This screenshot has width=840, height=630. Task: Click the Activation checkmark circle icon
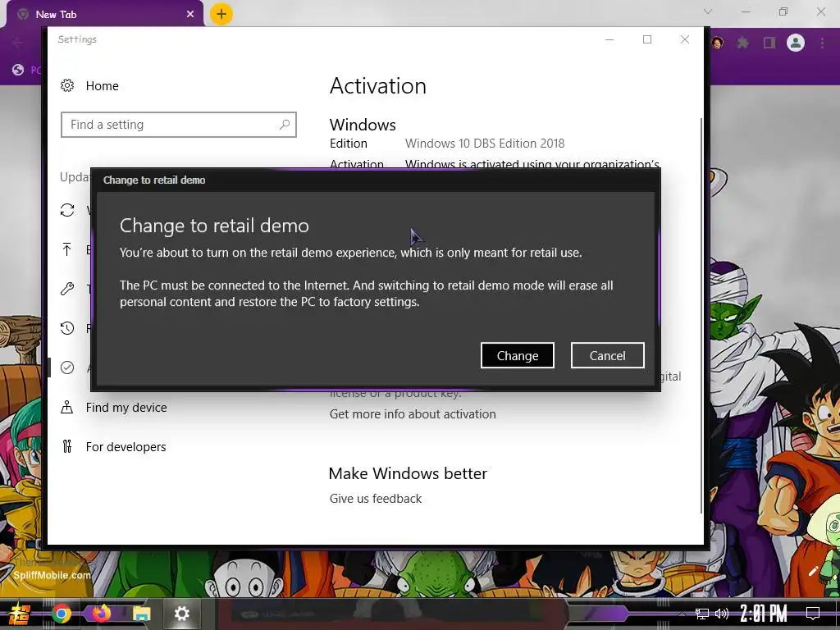[x=67, y=367]
